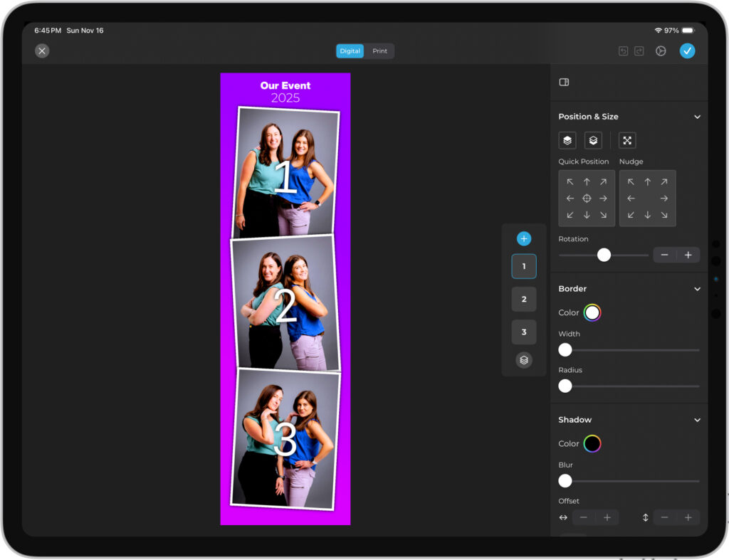Open the Border color swatch
Image resolution: width=729 pixels, height=560 pixels.
coord(592,312)
